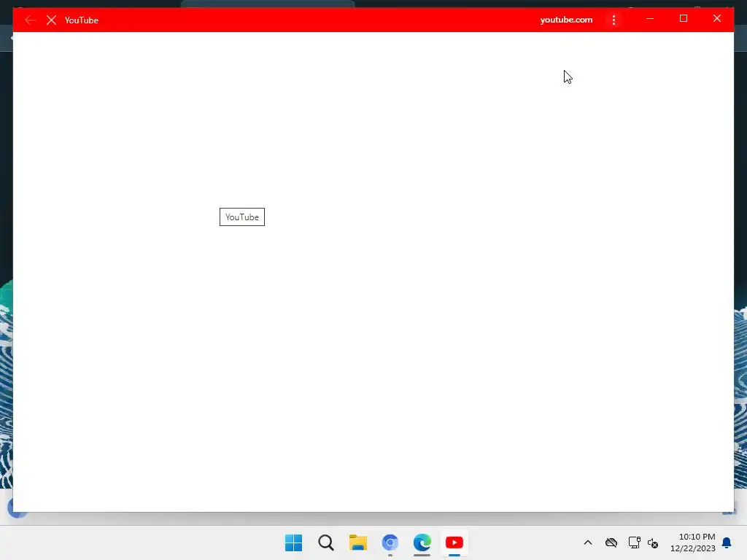Open taskbar Search
Image resolution: width=747 pixels, height=560 pixels.
pyautogui.click(x=326, y=542)
